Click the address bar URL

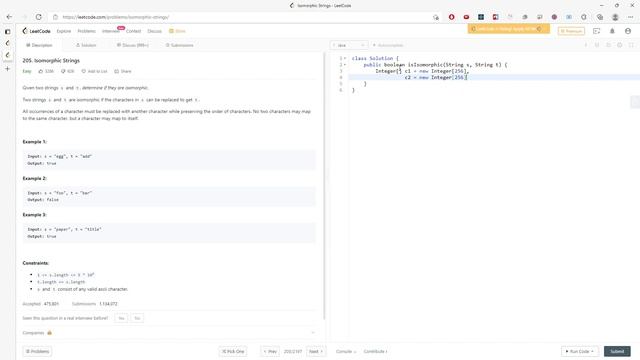tap(116, 17)
